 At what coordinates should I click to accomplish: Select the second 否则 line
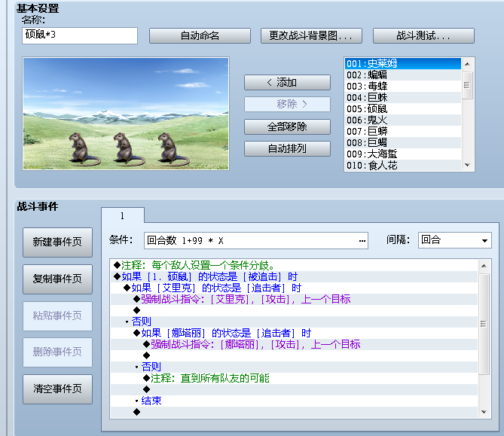(294, 367)
